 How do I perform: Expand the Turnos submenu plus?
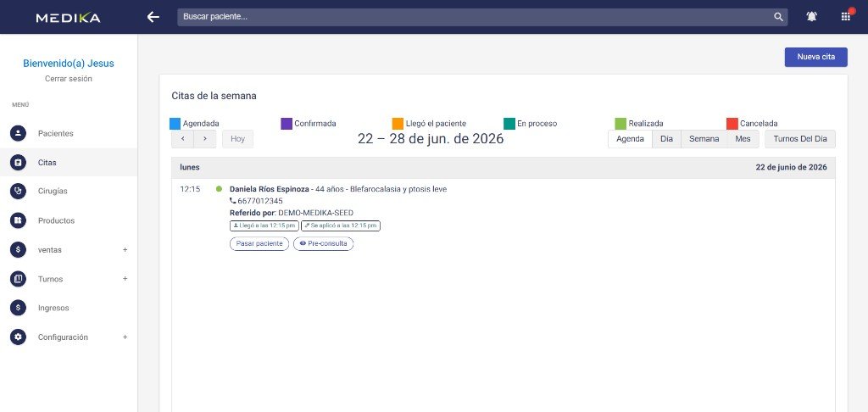tap(125, 279)
